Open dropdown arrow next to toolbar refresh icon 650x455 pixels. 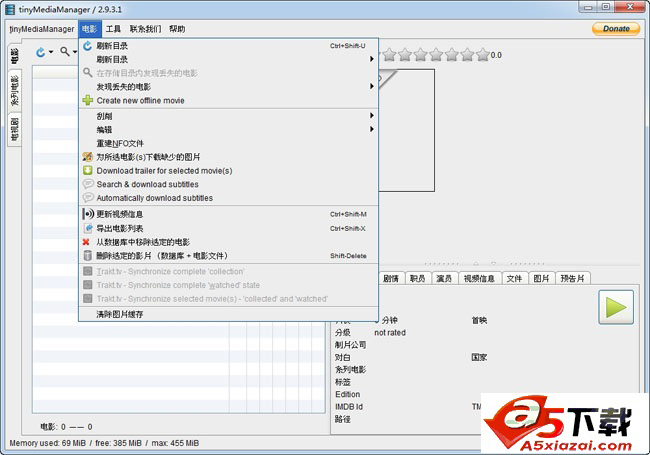point(51,52)
